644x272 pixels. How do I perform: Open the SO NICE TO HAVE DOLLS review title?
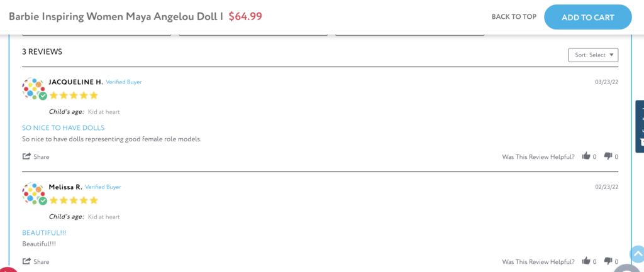pos(64,128)
